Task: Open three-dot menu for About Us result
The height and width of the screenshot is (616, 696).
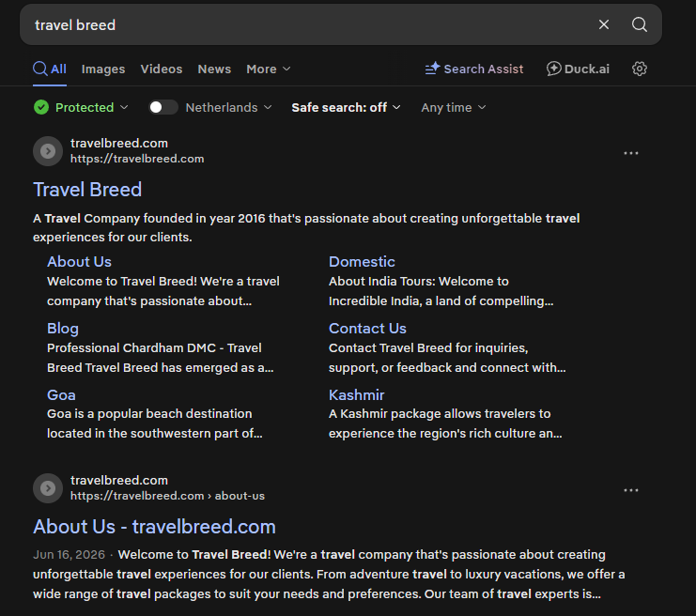Action: 631,490
